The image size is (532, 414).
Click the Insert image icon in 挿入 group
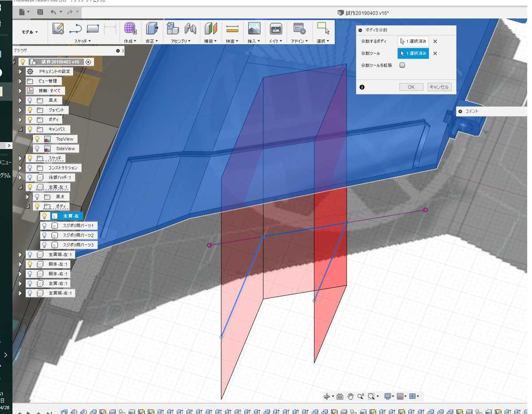pos(254,29)
